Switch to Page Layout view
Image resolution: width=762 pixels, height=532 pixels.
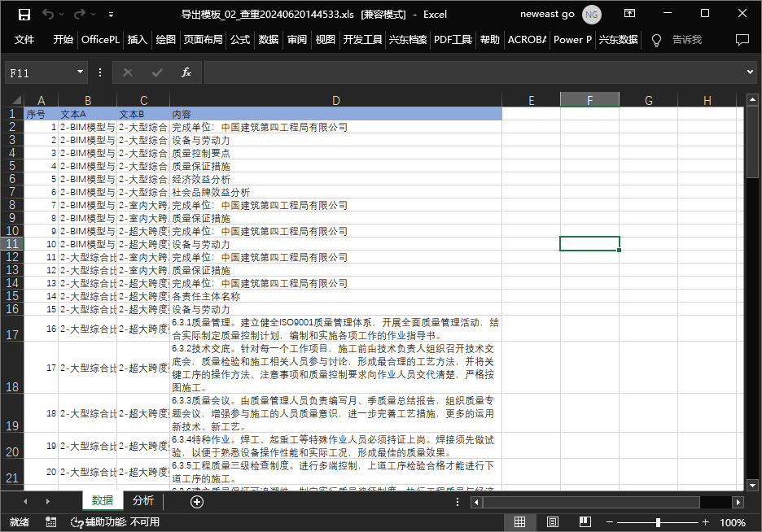click(552, 522)
